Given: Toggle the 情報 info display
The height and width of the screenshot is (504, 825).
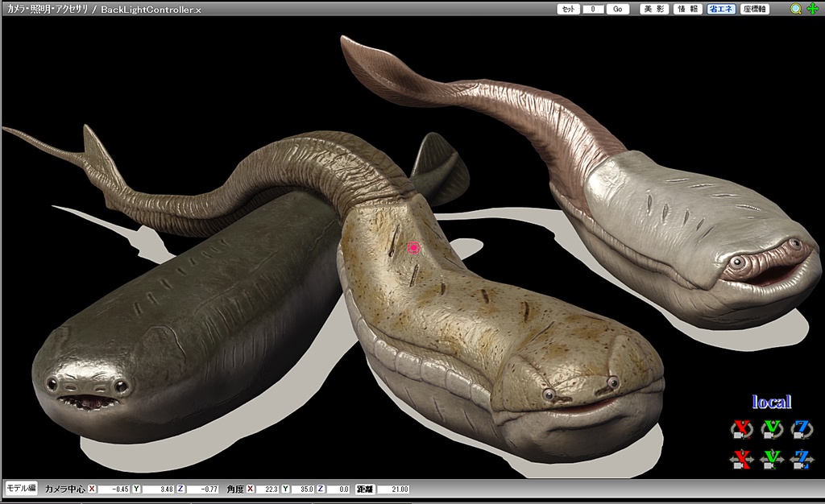Looking at the screenshot, I should [x=687, y=9].
